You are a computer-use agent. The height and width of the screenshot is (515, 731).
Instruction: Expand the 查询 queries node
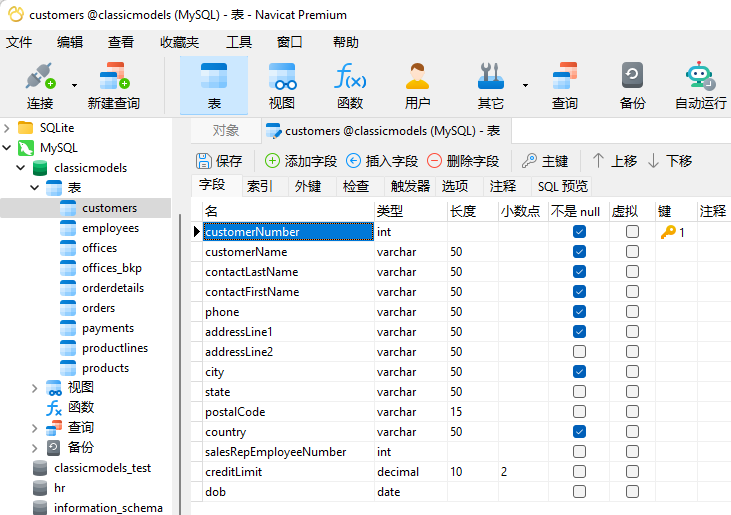(x=34, y=428)
